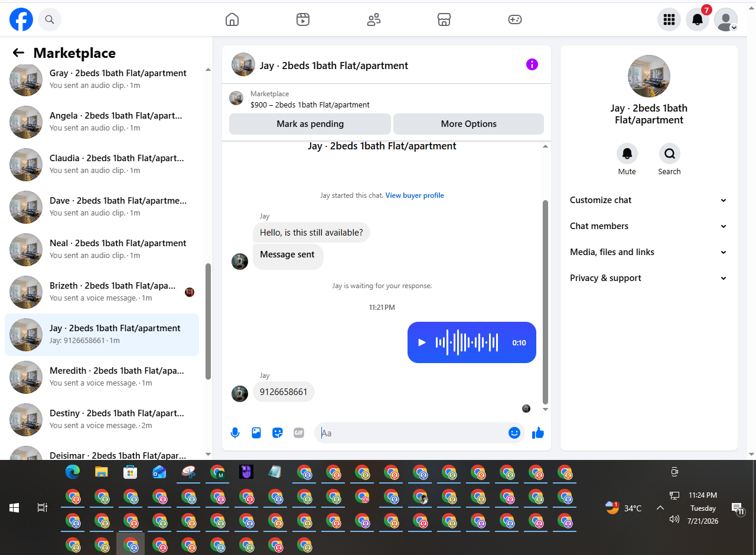Choose a sticker icon in composer
The width and height of the screenshot is (756, 555).
278,433
